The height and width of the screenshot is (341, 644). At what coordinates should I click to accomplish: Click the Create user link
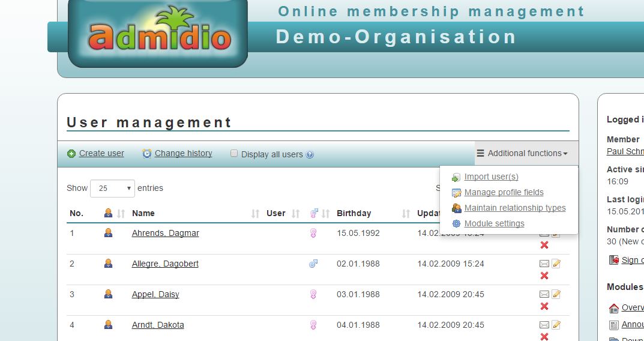point(101,153)
